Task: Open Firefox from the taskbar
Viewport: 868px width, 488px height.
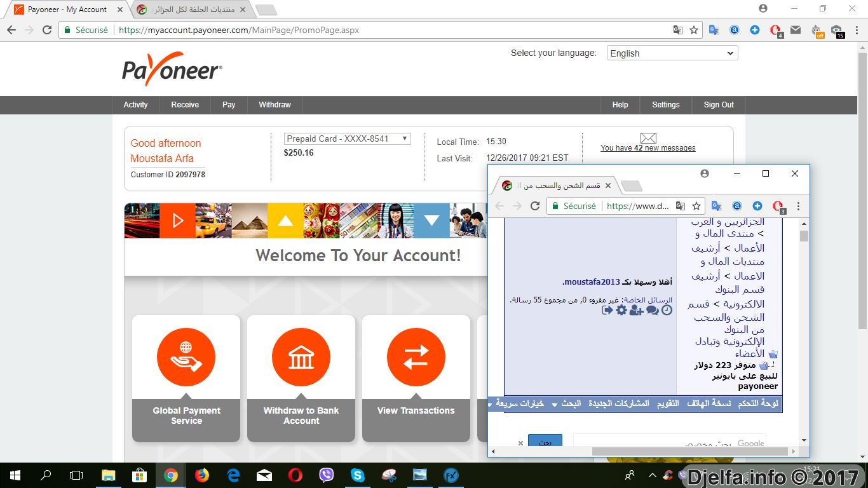Action: (x=202, y=475)
